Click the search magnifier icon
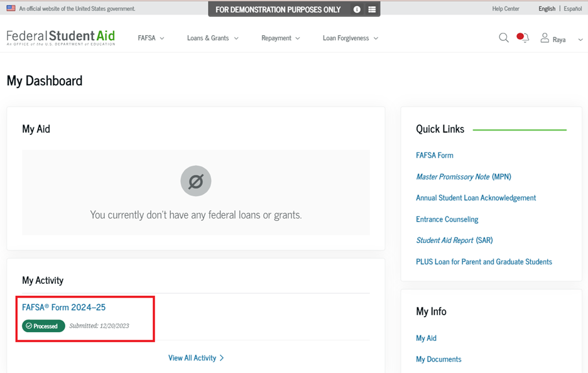This screenshot has width=588, height=373. coord(503,38)
